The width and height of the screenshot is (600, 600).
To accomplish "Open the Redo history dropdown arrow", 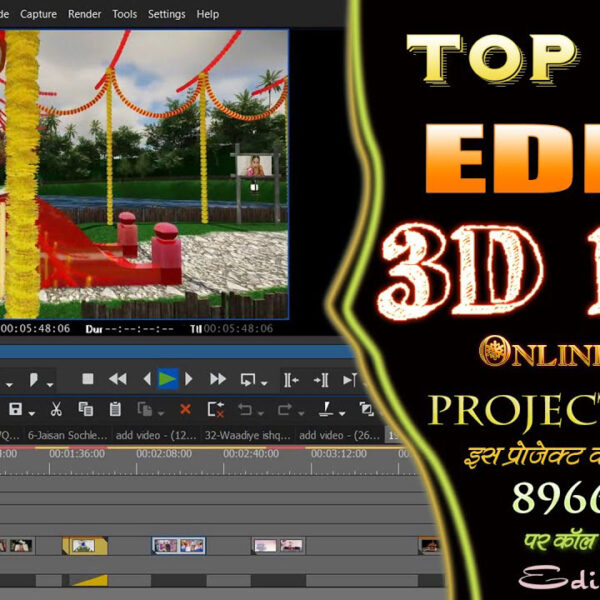I will [301, 413].
